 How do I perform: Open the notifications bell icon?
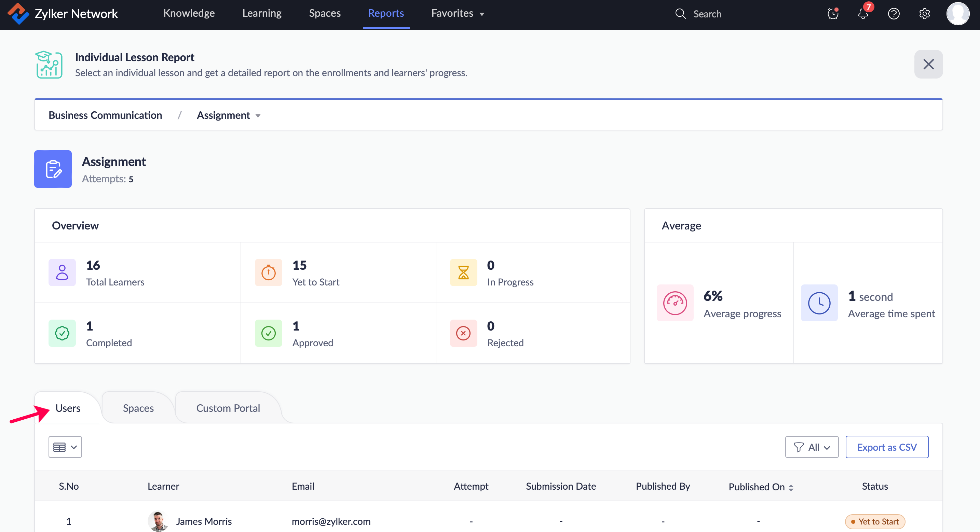click(863, 14)
